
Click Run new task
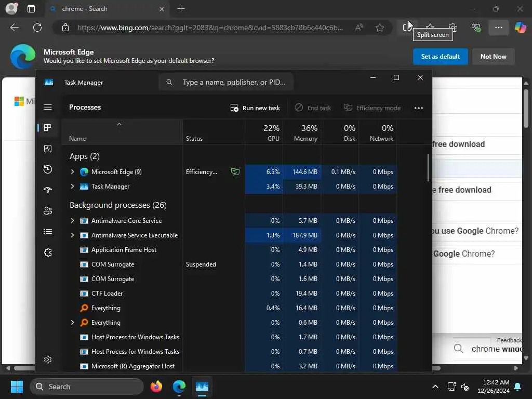255,108
